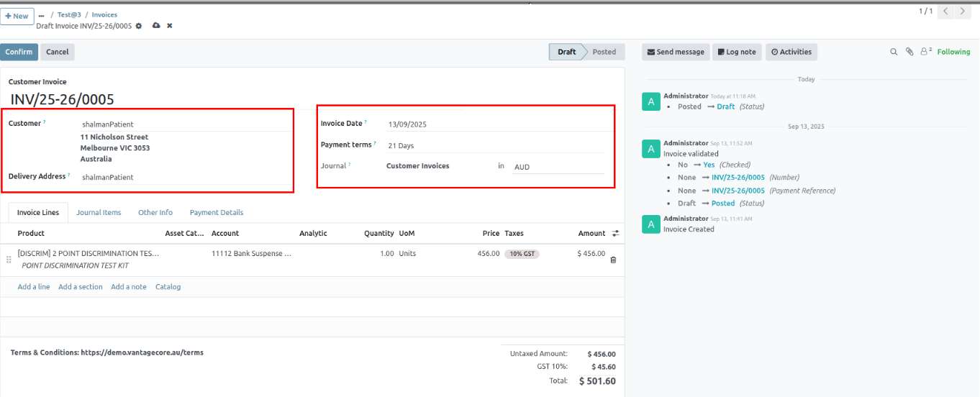Screen dimensions: 980x397
Task: Discard changes with the X icon
Action: point(170,26)
